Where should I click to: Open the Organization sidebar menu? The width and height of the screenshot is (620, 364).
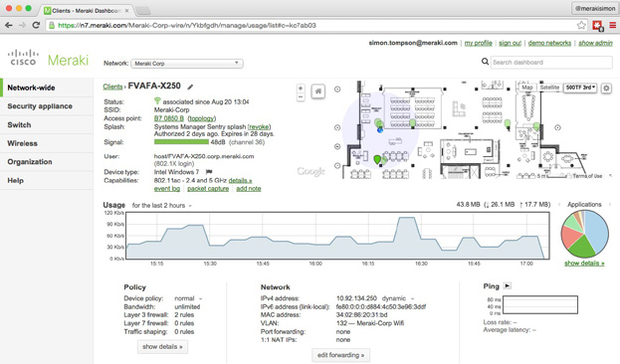47,162
